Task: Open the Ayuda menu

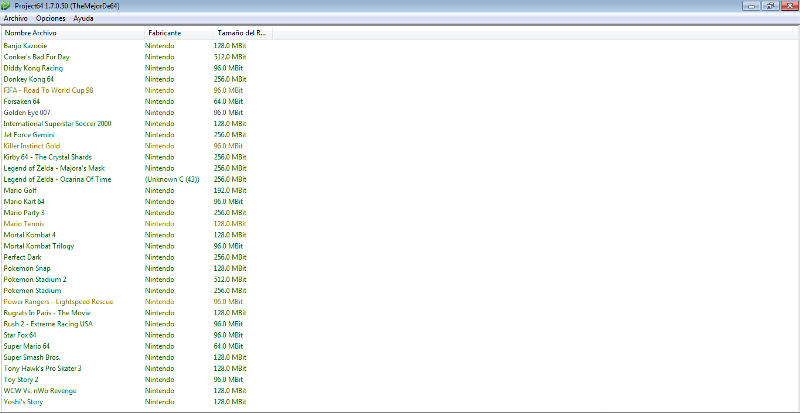Action: (x=83, y=18)
